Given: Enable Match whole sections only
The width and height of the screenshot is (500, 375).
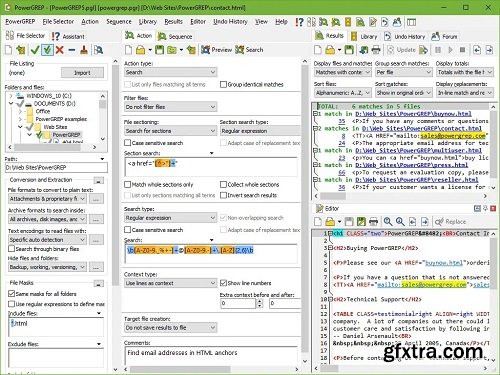Looking at the screenshot, I should coord(127,184).
